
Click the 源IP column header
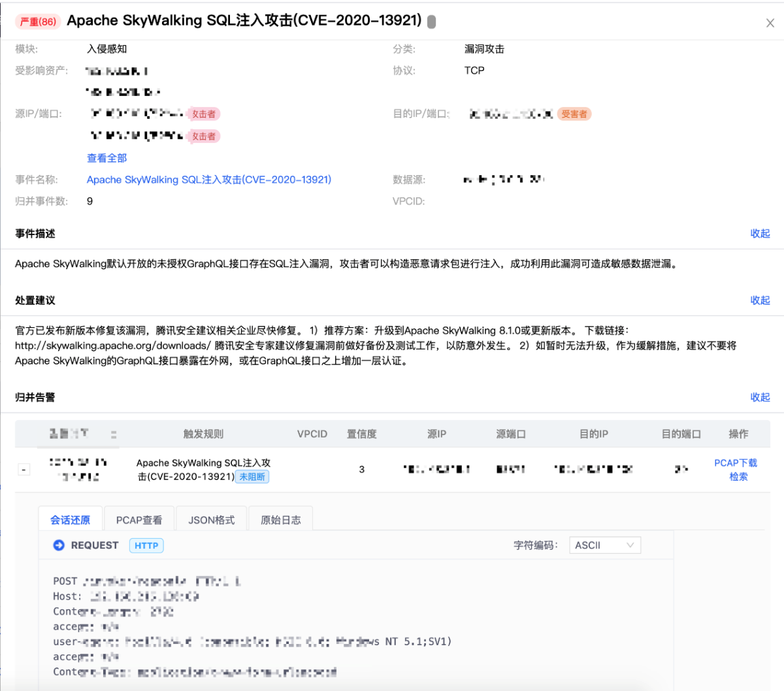(x=437, y=434)
